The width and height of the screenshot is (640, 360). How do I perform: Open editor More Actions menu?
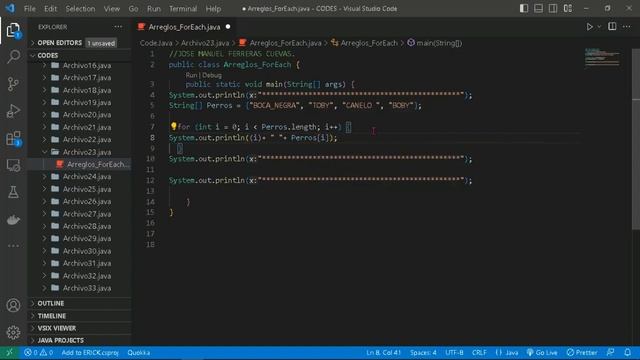pos(627,27)
